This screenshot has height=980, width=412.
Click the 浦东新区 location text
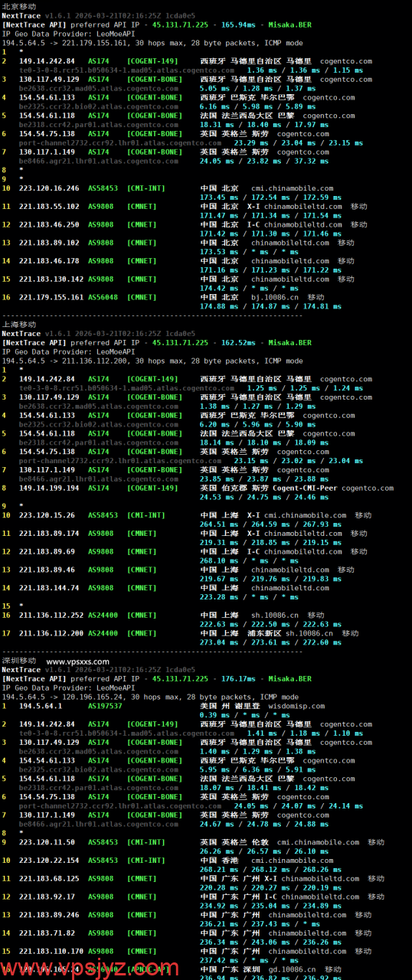point(266,633)
